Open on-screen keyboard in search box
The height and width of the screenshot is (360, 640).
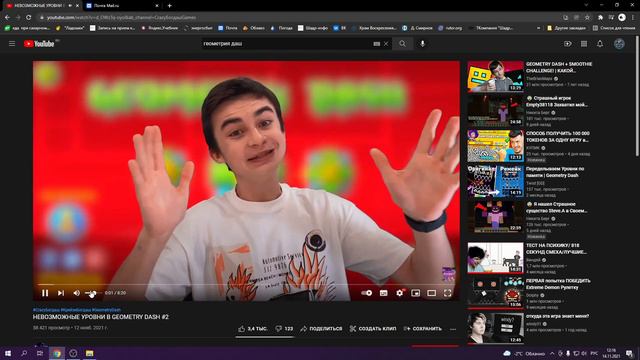pyautogui.click(x=376, y=44)
